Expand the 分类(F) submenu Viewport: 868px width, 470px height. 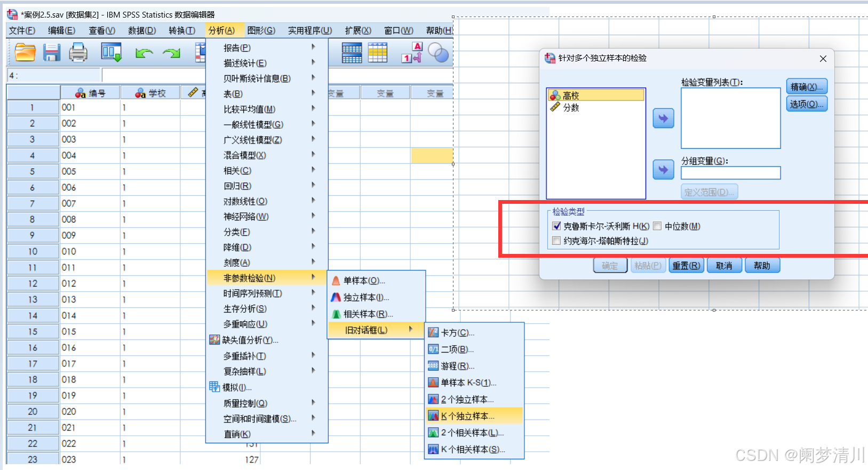pyautogui.click(x=267, y=232)
